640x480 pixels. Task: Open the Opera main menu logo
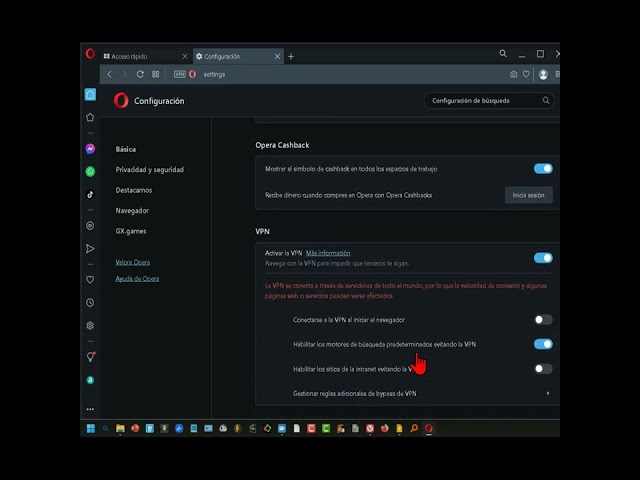coord(90,54)
